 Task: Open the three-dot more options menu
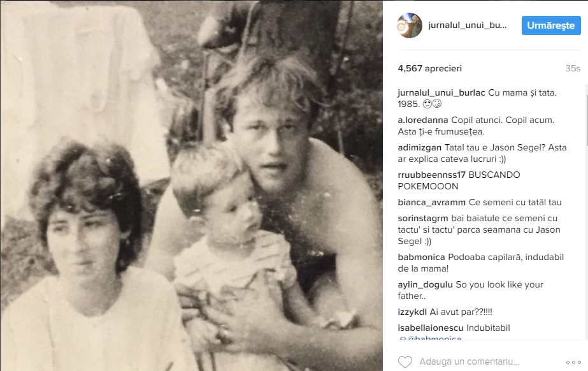(x=573, y=362)
